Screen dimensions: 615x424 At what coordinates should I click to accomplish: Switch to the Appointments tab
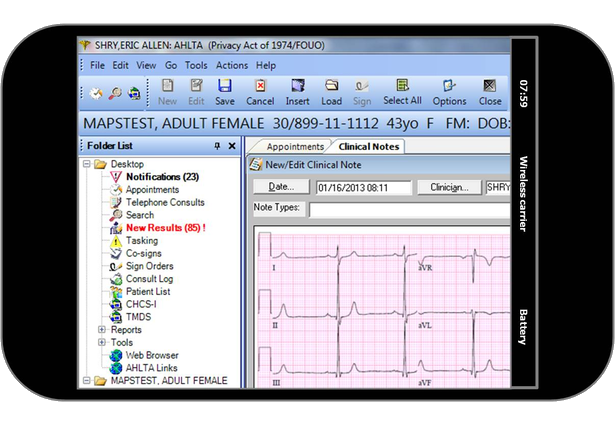[x=295, y=147]
